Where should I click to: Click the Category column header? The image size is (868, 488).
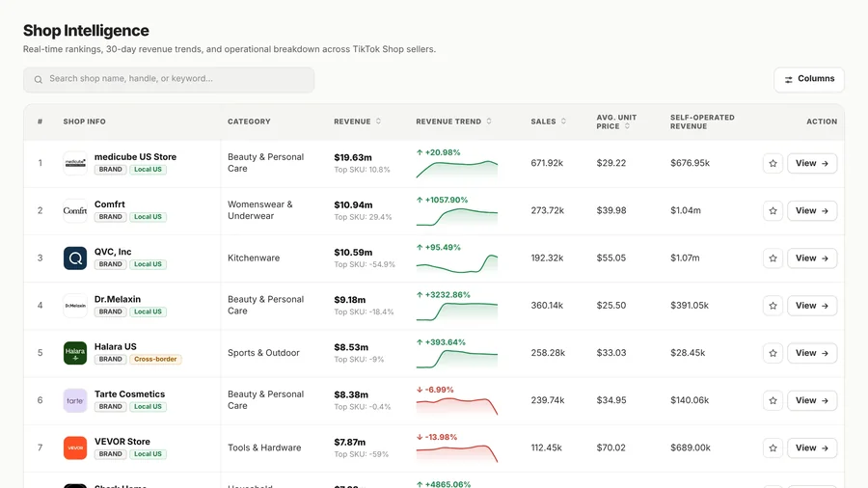249,122
